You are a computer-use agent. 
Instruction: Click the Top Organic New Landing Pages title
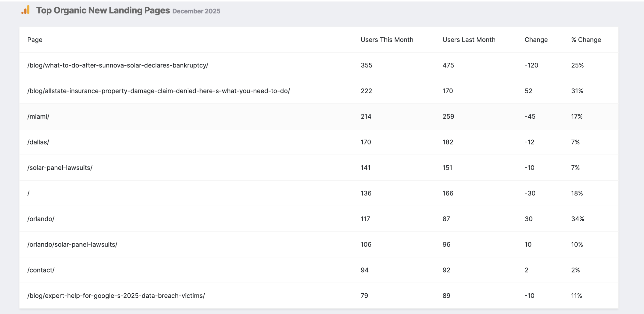coord(103,10)
